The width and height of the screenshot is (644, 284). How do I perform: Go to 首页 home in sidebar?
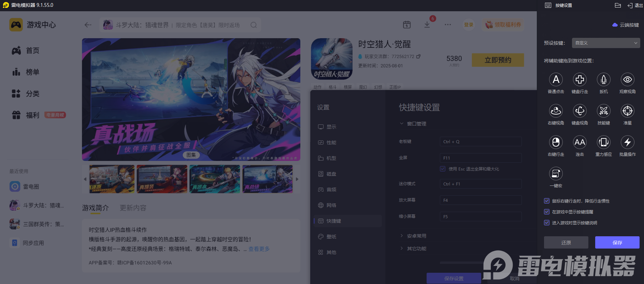click(26, 50)
